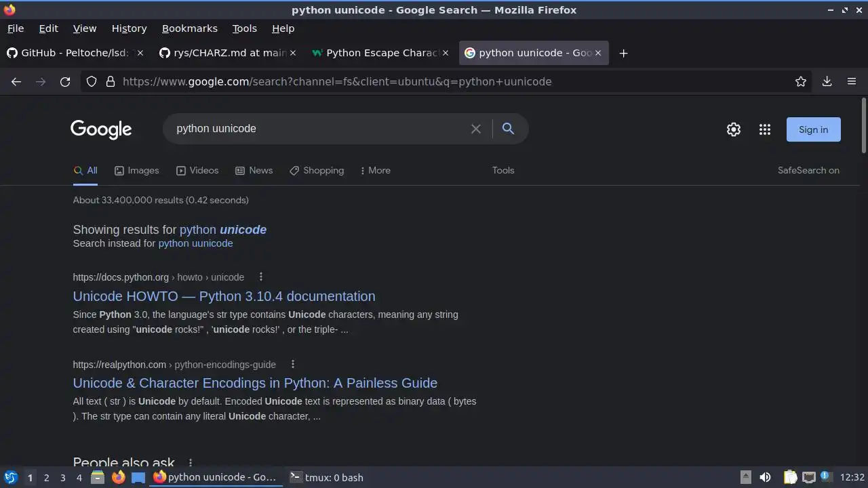This screenshot has height=488, width=868.
Task: Bookmark this page with the star
Action: pyautogui.click(x=801, y=81)
